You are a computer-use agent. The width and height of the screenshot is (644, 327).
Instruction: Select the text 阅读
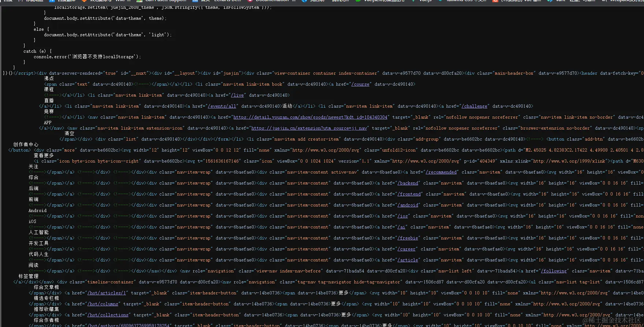(x=33, y=265)
